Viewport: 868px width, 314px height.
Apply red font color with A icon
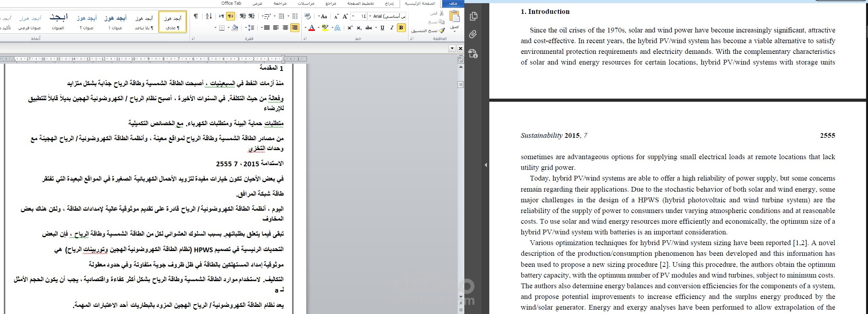[x=312, y=28]
